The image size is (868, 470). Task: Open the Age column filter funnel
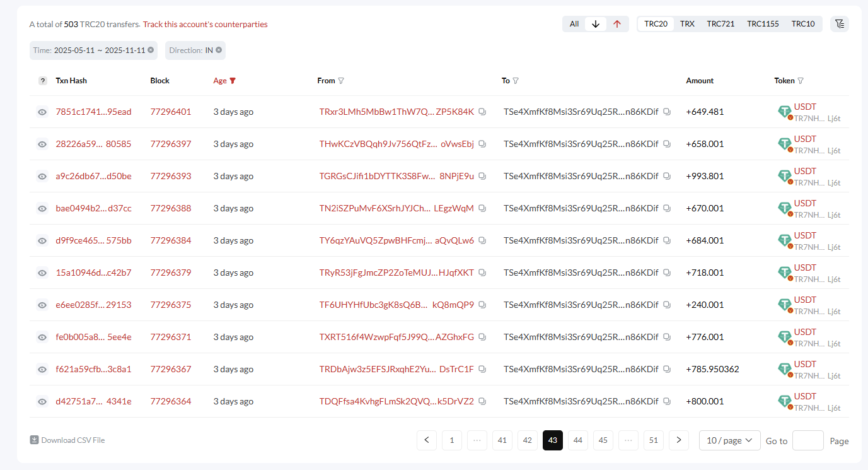[233, 80]
